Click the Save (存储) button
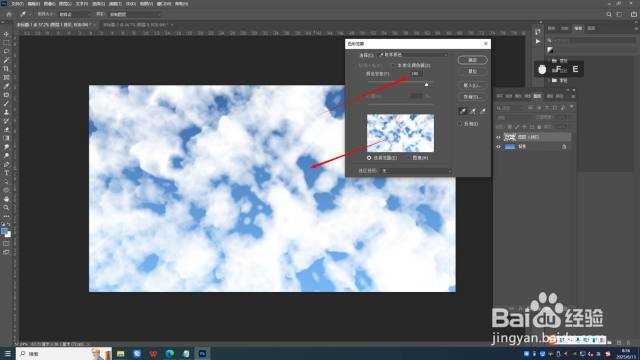The height and width of the screenshot is (360, 640). point(473,97)
